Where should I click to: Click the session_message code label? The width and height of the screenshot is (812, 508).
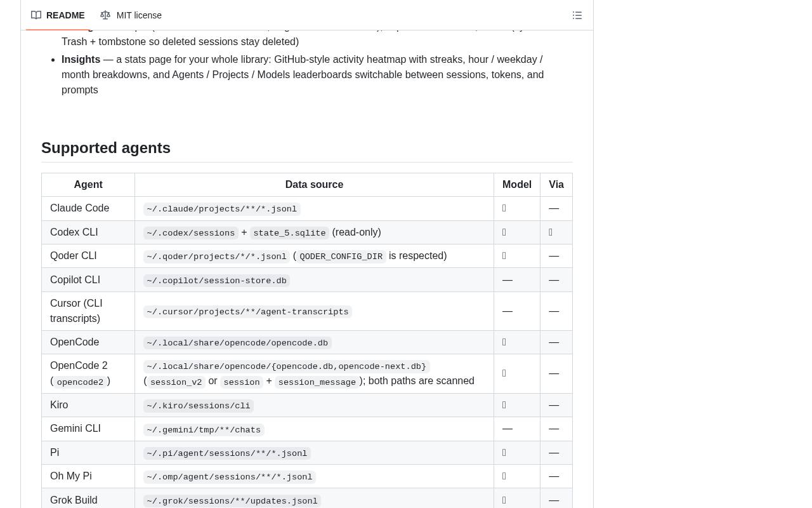tap(317, 382)
